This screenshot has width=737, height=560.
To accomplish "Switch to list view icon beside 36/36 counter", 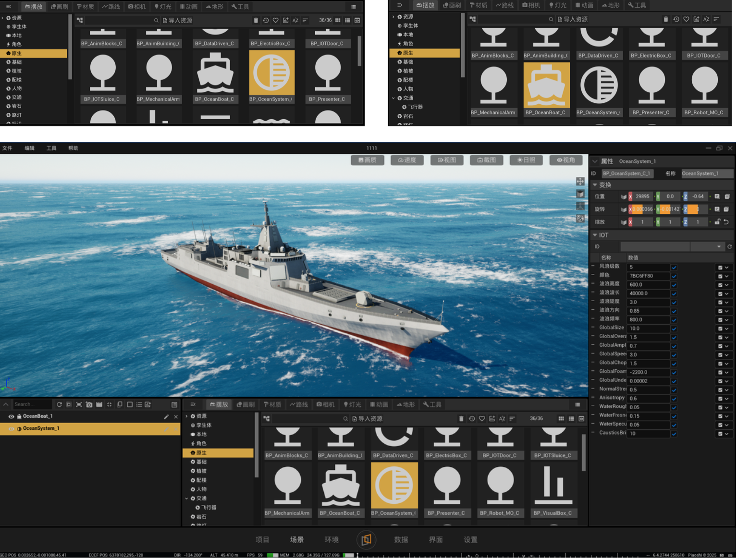I will pos(571,419).
